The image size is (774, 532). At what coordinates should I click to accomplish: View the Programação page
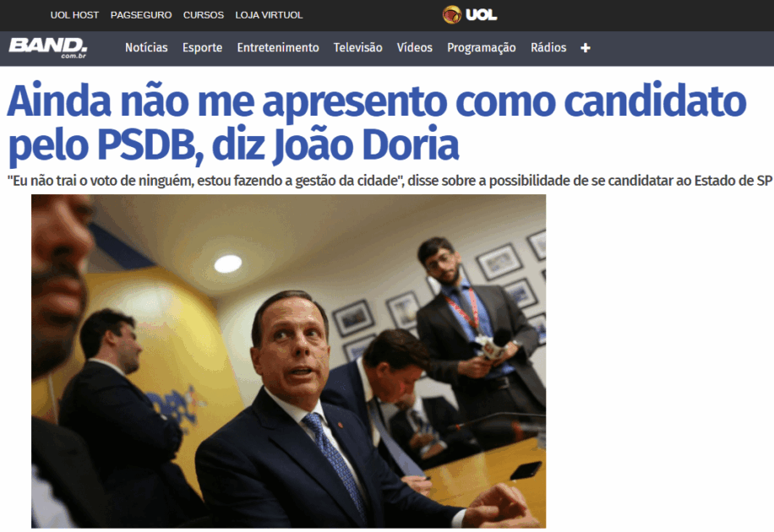(482, 48)
